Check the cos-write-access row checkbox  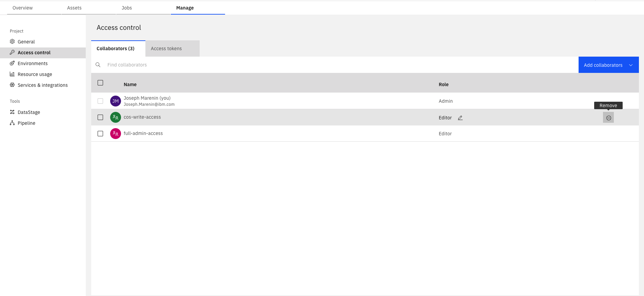pyautogui.click(x=100, y=117)
